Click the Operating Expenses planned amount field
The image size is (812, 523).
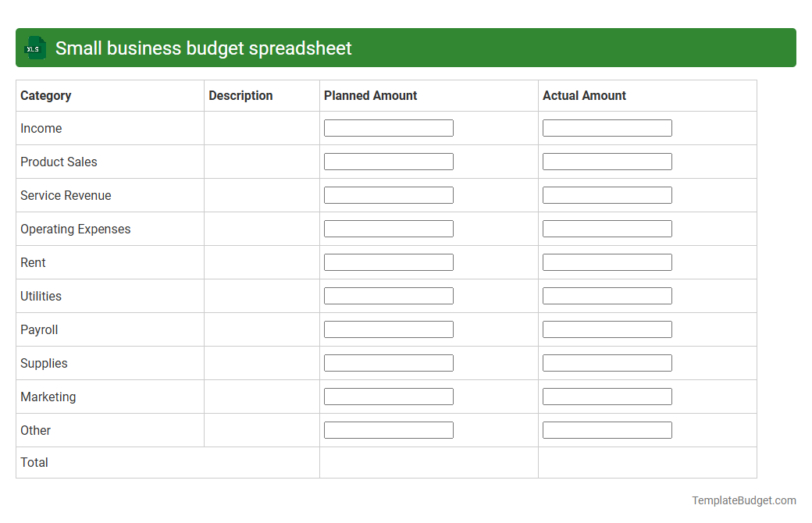click(x=388, y=228)
